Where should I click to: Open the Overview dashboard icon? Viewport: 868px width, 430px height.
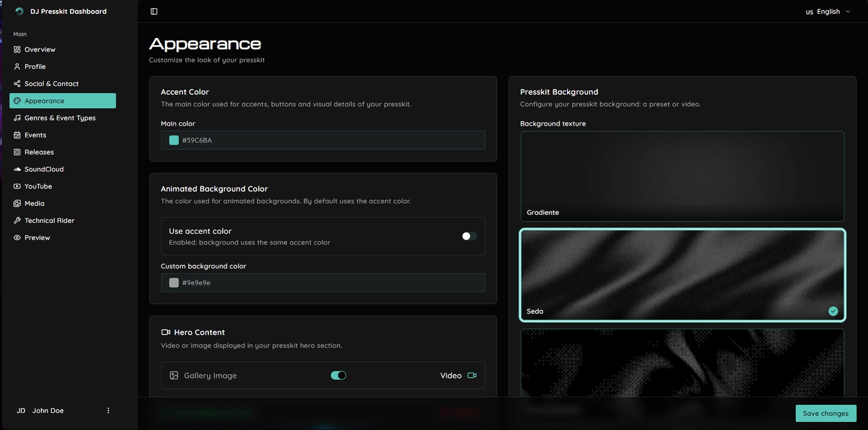coord(17,49)
